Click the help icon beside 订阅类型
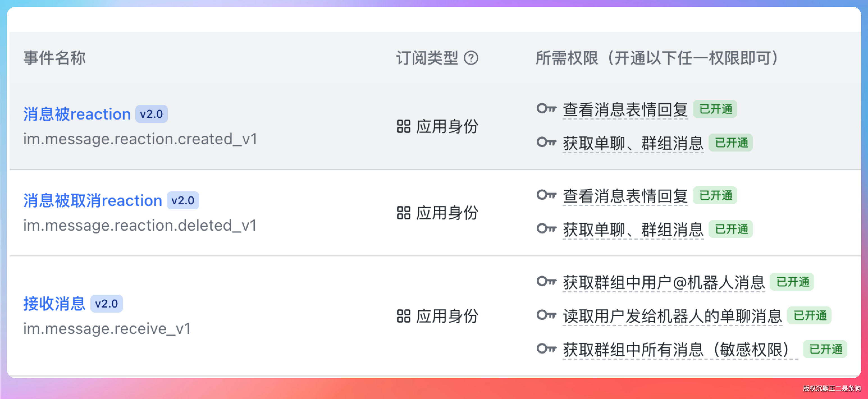The height and width of the screenshot is (399, 868). click(471, 58)
